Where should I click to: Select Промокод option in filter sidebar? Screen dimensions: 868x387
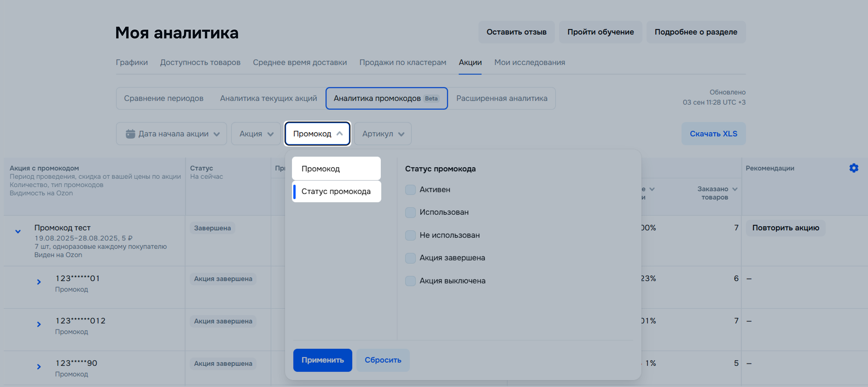point(336,169)
